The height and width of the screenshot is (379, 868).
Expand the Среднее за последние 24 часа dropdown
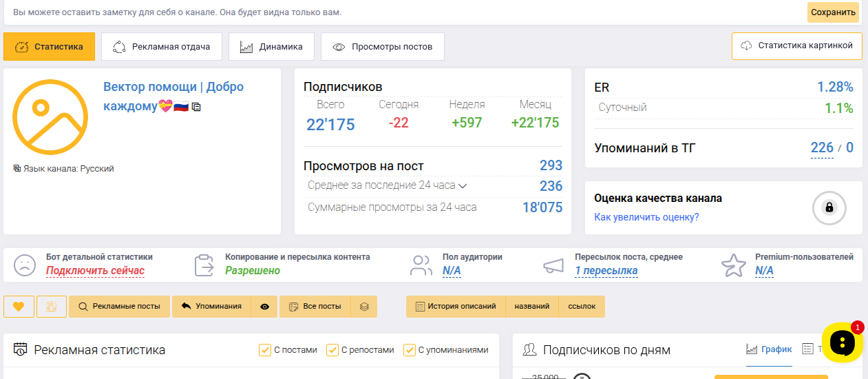[x=463, y=186]
